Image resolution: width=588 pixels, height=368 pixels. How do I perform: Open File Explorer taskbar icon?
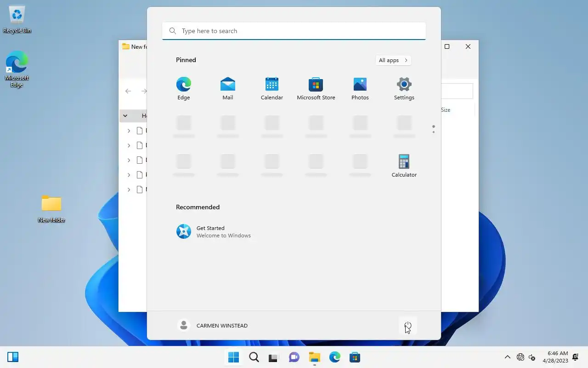point(314,357)
